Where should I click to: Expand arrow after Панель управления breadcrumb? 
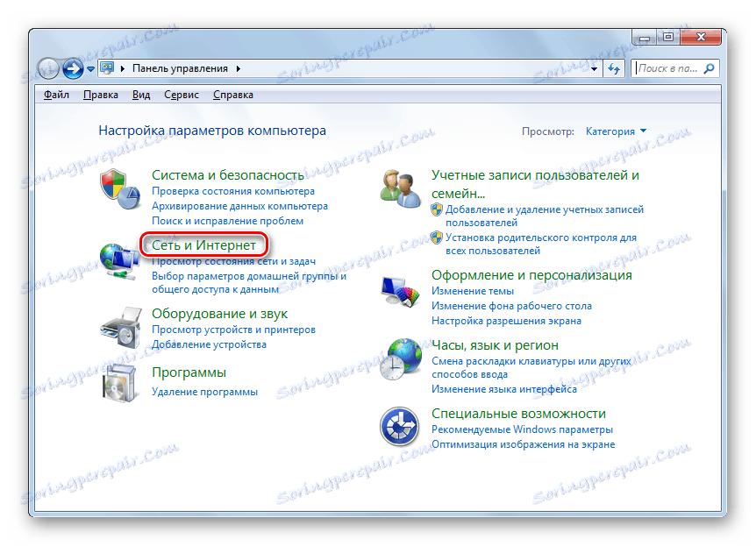pyautogui.click(x=239, y=69)
